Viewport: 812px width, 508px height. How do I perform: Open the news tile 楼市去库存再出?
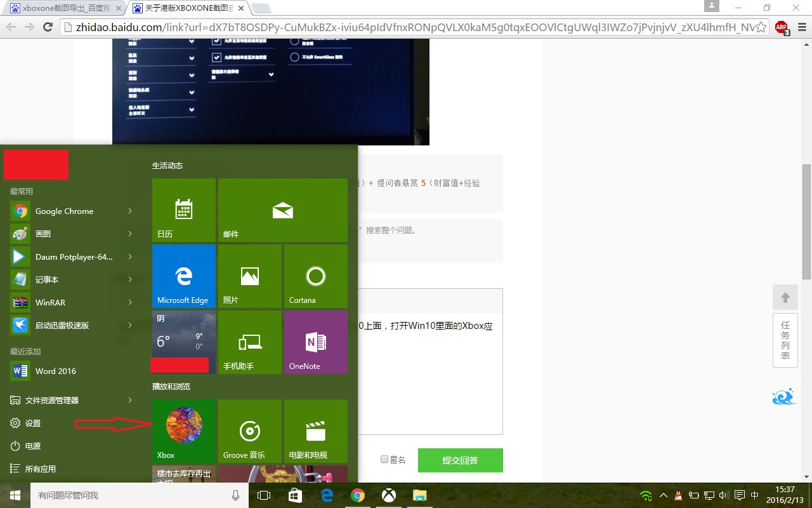pos(184,474)
